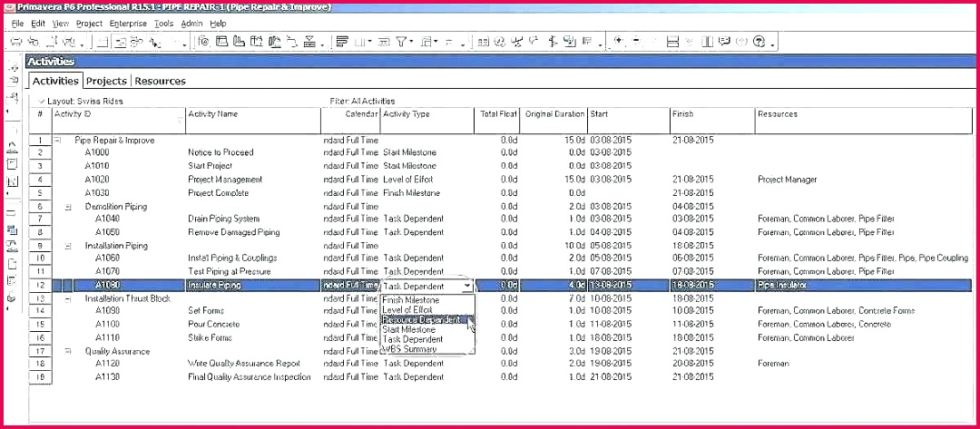The width and height of the screenshot is (980, 429).
Task: Open the Filter funnel tool
Action: tap(401, 42)
